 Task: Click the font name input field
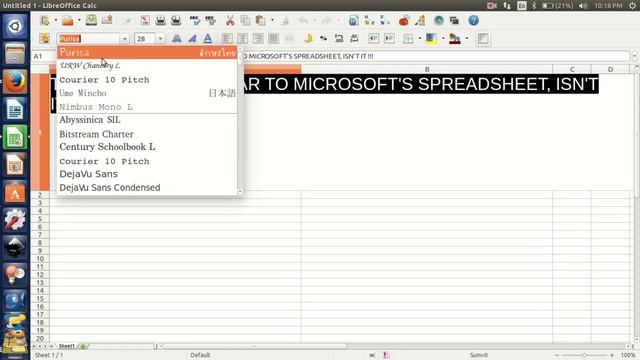pyautogui.click(x=89, y=39)
